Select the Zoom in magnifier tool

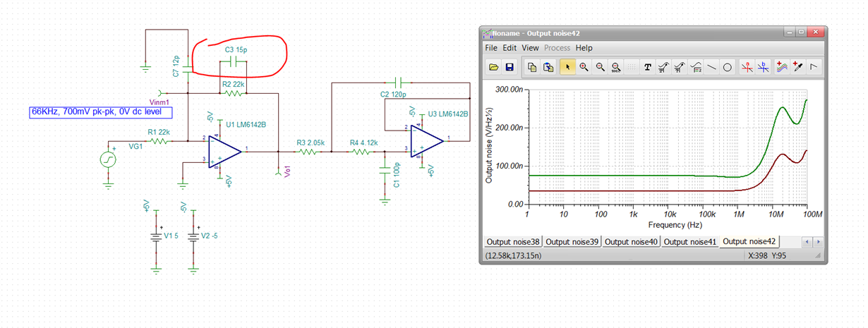[x=584, y=67]
